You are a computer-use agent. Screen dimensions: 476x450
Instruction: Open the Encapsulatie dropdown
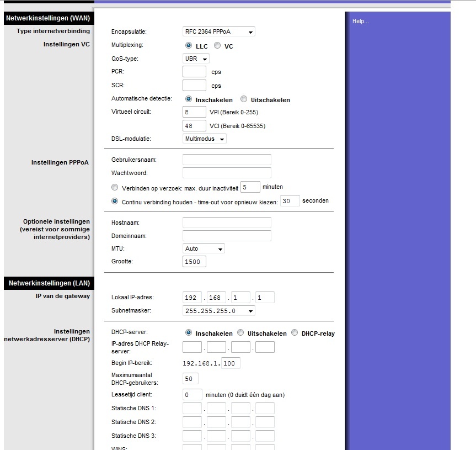219,31
